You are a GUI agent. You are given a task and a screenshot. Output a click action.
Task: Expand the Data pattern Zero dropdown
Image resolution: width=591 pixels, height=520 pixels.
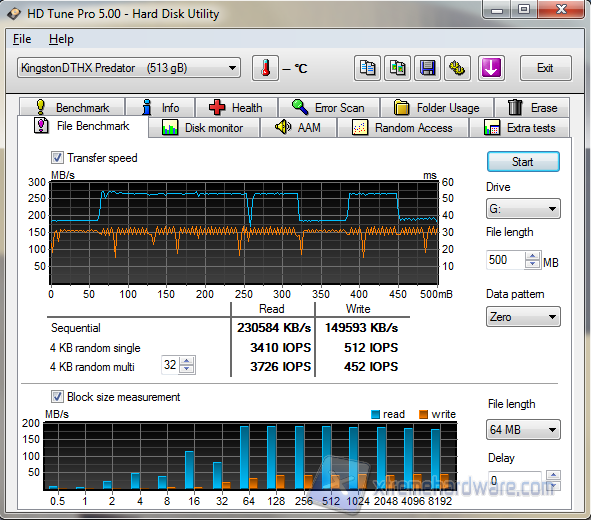[x=523, y=317]
